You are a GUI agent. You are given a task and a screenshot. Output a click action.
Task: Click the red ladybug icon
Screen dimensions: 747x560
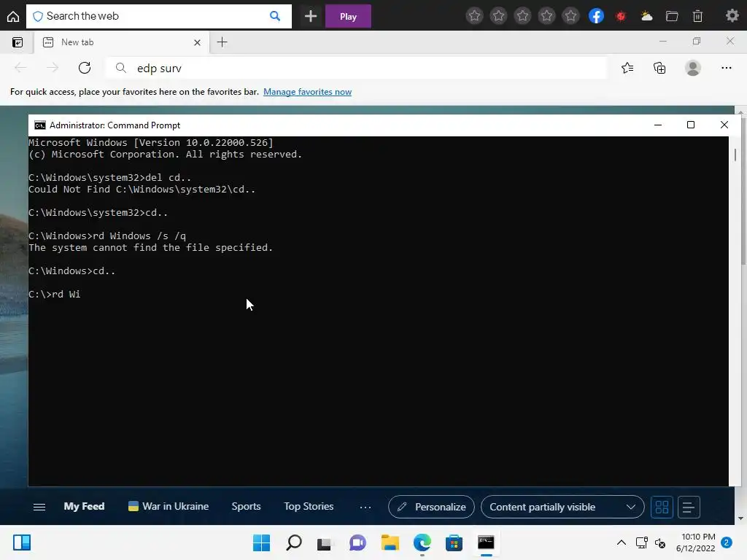621,16
